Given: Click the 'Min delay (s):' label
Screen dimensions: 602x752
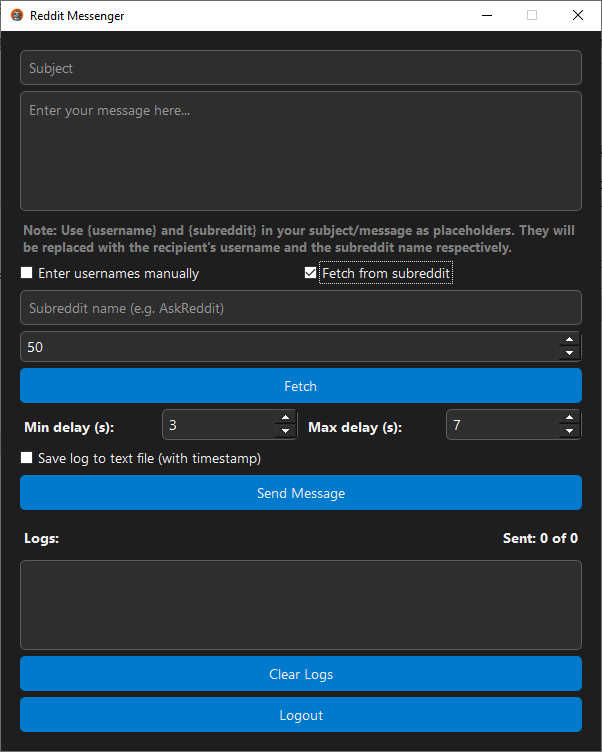Looking at the screenshot, I should point(69,427).
